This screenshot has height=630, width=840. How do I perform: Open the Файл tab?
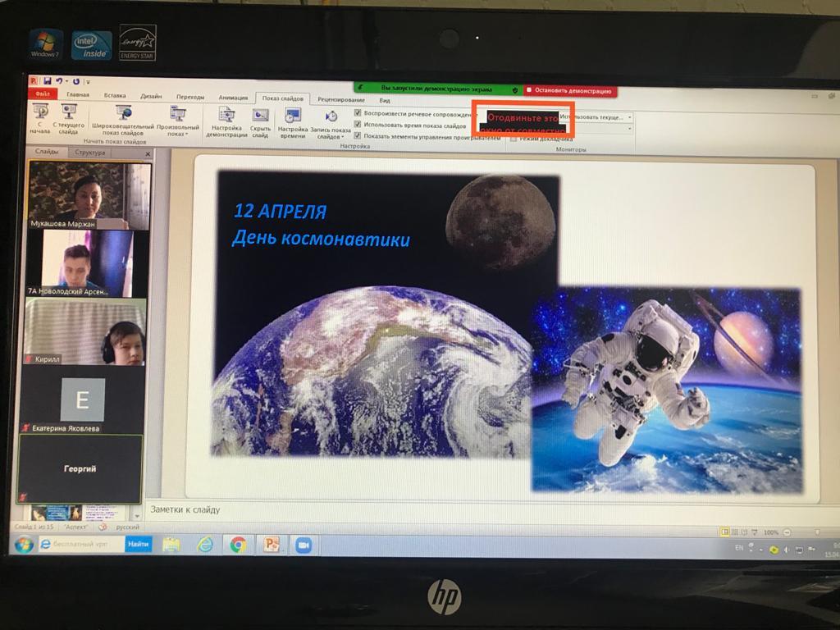pyautogui.click(x=43, y=94)
